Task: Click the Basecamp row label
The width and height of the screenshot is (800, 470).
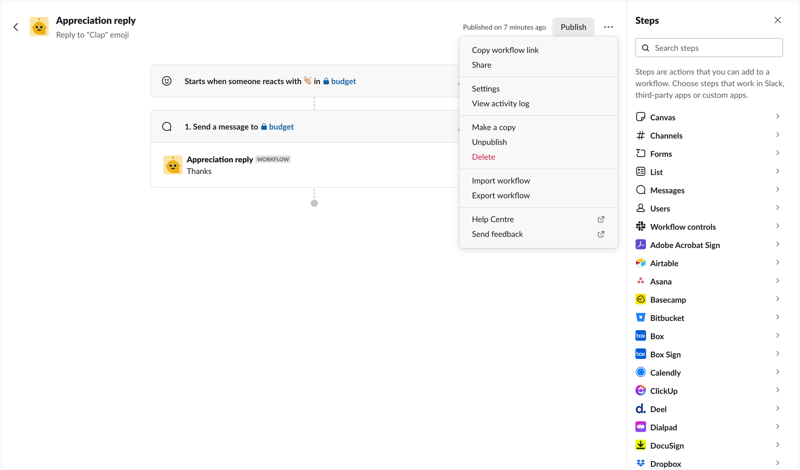Action: [668, 300]
